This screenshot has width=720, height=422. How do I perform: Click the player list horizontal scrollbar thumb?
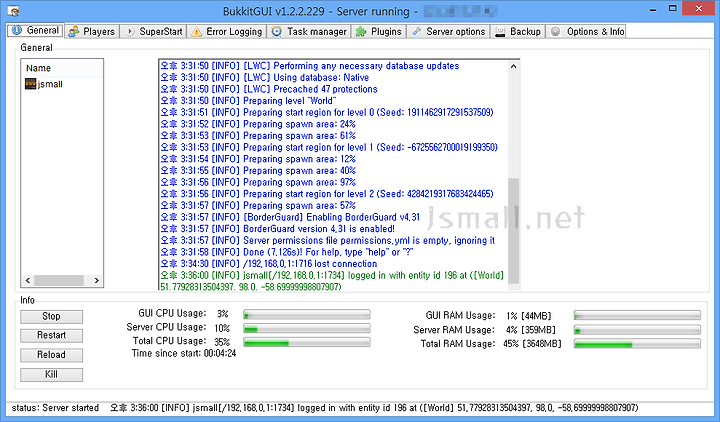59,280
